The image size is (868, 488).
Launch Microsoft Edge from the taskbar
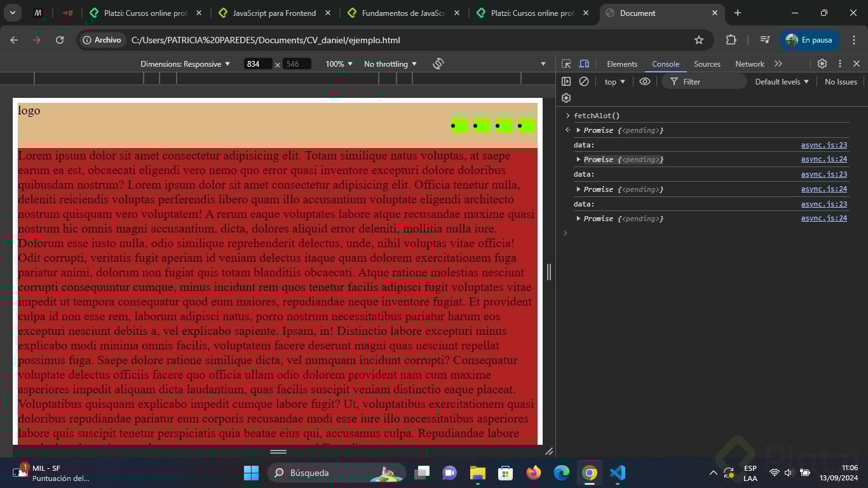[562, 473]
